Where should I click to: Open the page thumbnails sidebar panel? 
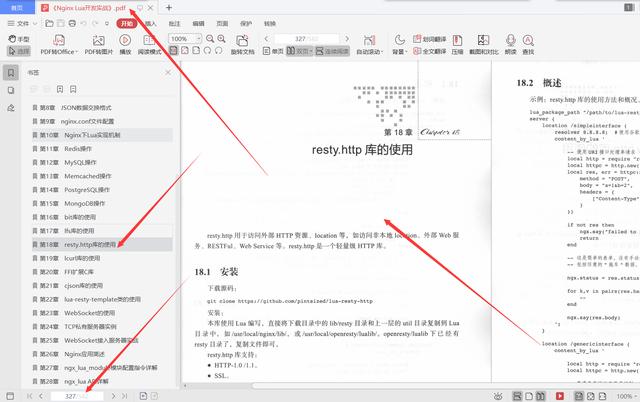click(11, 90)
